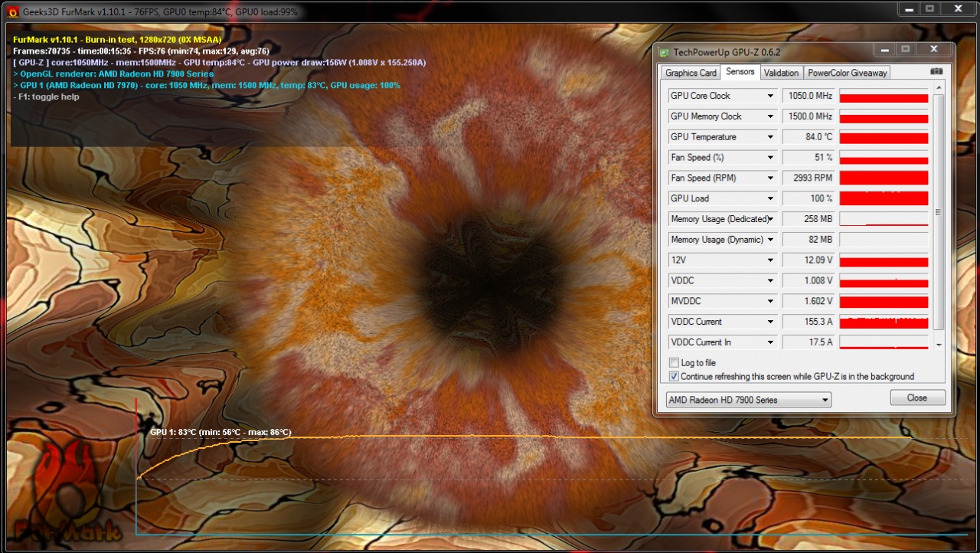The width and height of the screenshot is (980, 553).
Task: Click the GPU Temperature red graph
Action: click(x=884, y=137)
